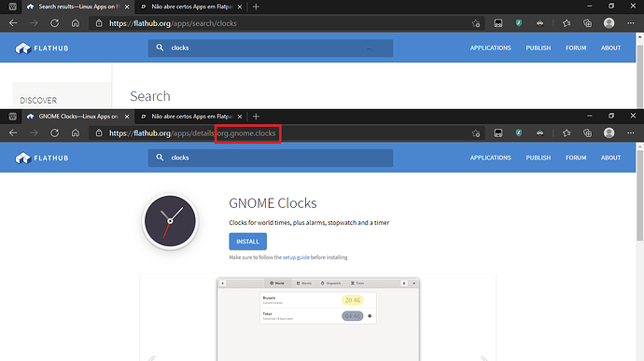The image size is (644, 361).
Task: Reload the page in upper browser window
Action: (x=55, y=23)
